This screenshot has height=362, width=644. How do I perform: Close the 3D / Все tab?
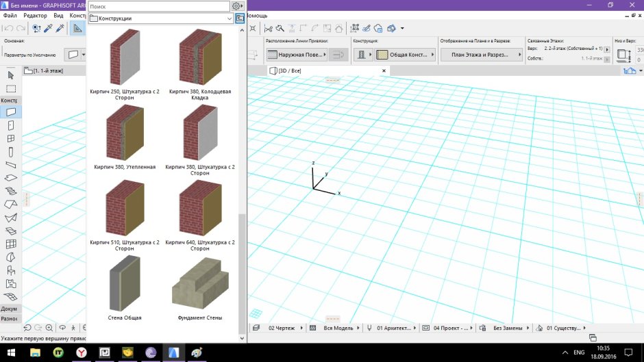tap(384, 70)
